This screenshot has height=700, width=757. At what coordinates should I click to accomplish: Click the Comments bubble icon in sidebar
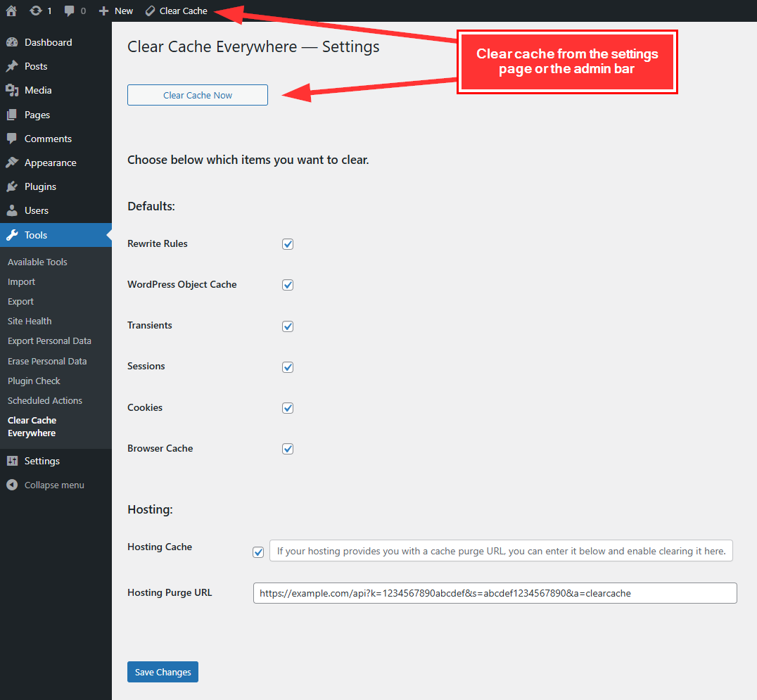pyautogui.click(x=12, y=139)
